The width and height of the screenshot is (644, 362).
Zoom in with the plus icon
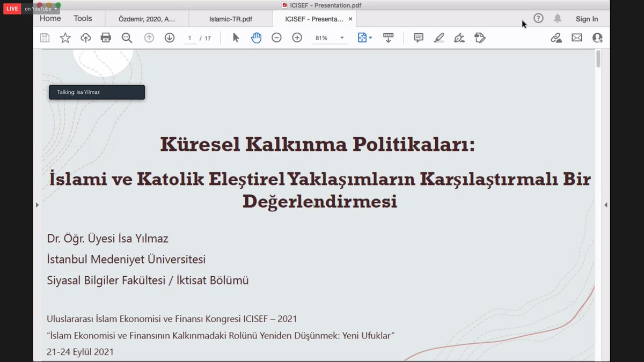[x=297, y=38]
